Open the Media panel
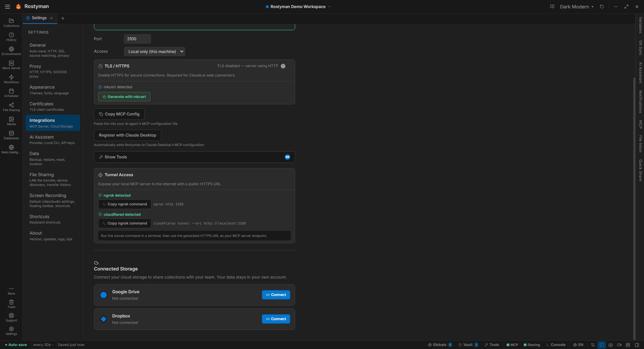Screen dimensions: 644x349 pyautogui.click(x=11, y=121)
